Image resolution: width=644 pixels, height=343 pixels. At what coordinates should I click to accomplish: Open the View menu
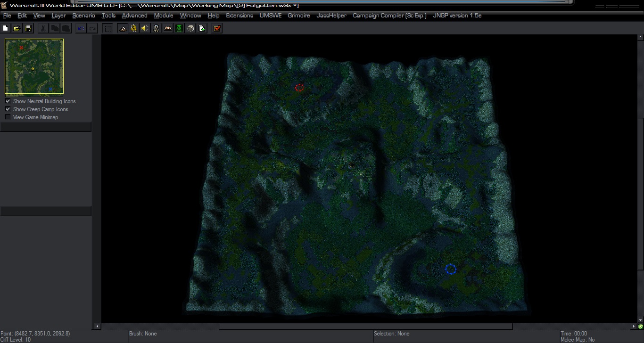point(39,16)
